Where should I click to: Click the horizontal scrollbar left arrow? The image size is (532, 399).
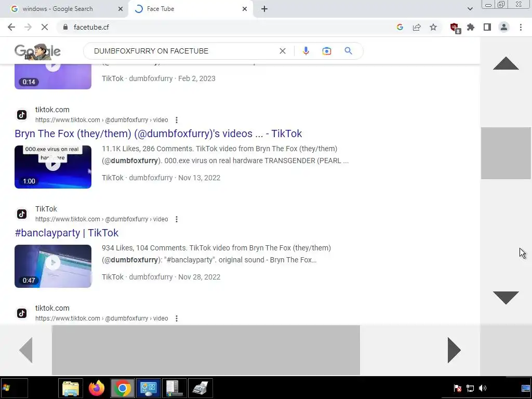coord(26,350)
